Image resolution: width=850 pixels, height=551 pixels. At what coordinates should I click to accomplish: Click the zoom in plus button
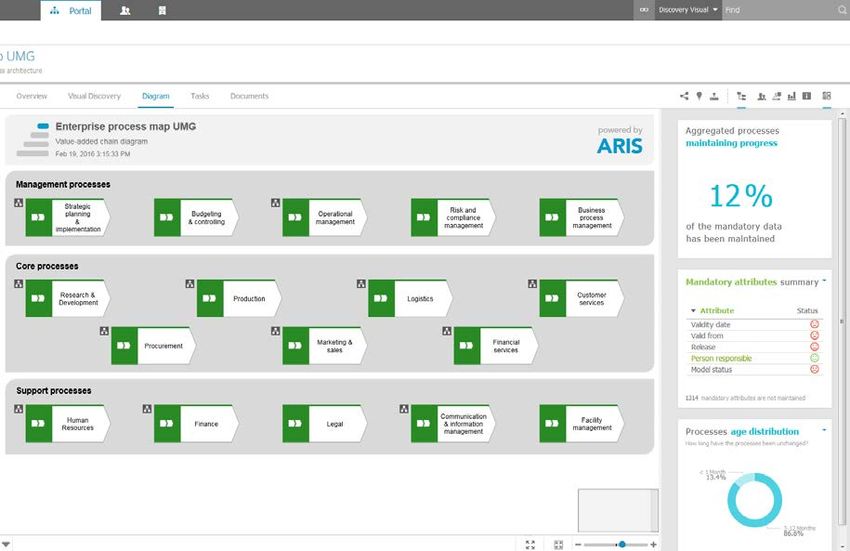(653, 544)
